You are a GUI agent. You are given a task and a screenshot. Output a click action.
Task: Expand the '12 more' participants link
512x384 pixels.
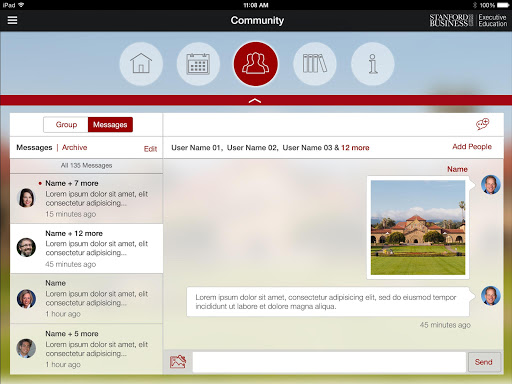(x=355, y=148)
